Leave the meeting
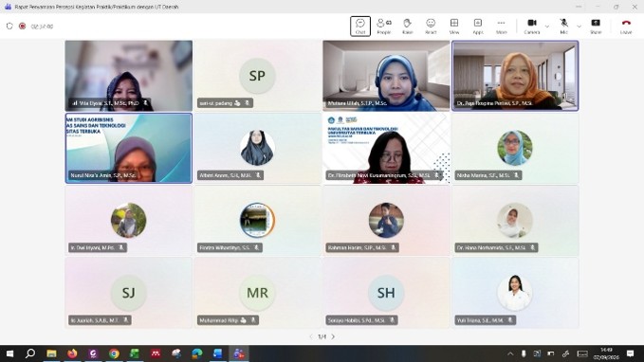The height and width of the screenshot is (362, 644). pos(626,27)
